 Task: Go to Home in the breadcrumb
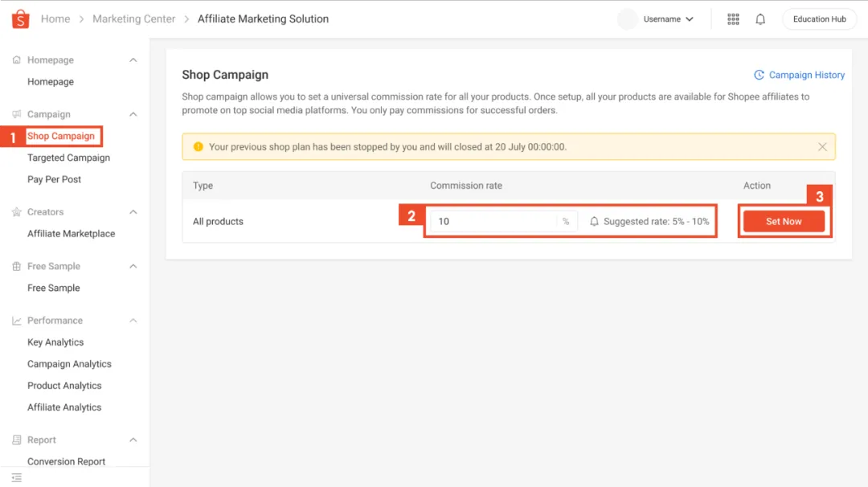tap(55, 18)
